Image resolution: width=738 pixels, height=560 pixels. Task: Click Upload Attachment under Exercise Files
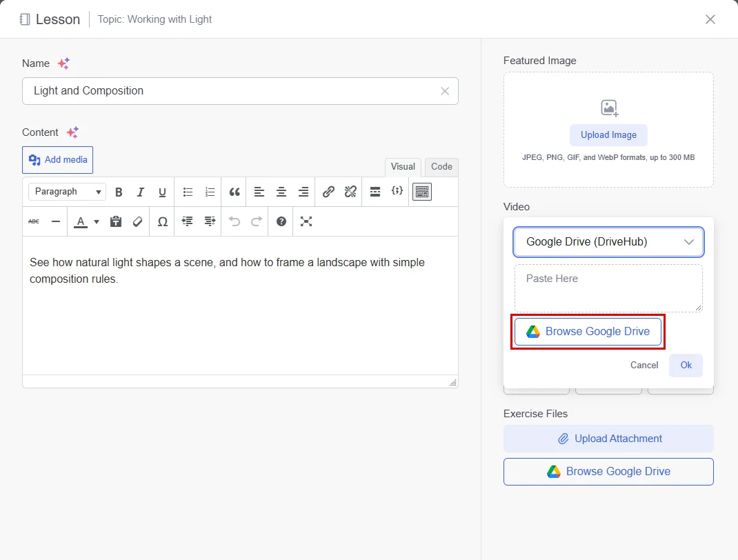coord(608,439)
